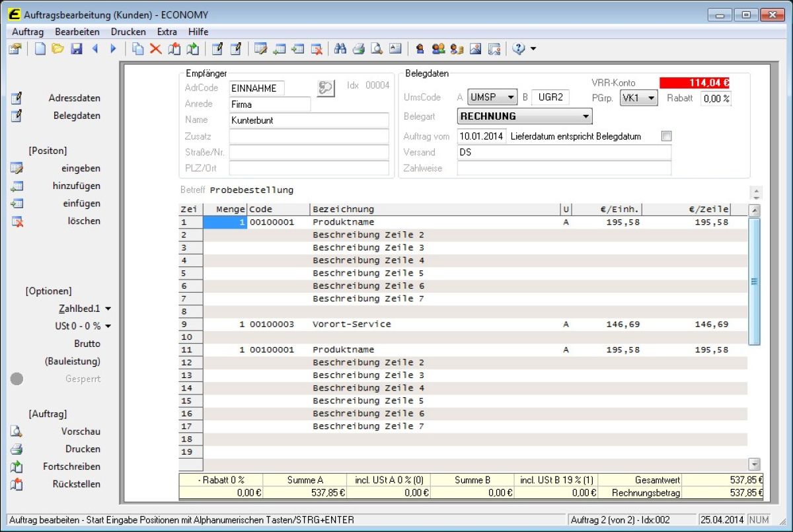The height and width of the screenshot is (532, 793).
Task: Click hinzufügen under Position
Action: (x=77, y=186)
